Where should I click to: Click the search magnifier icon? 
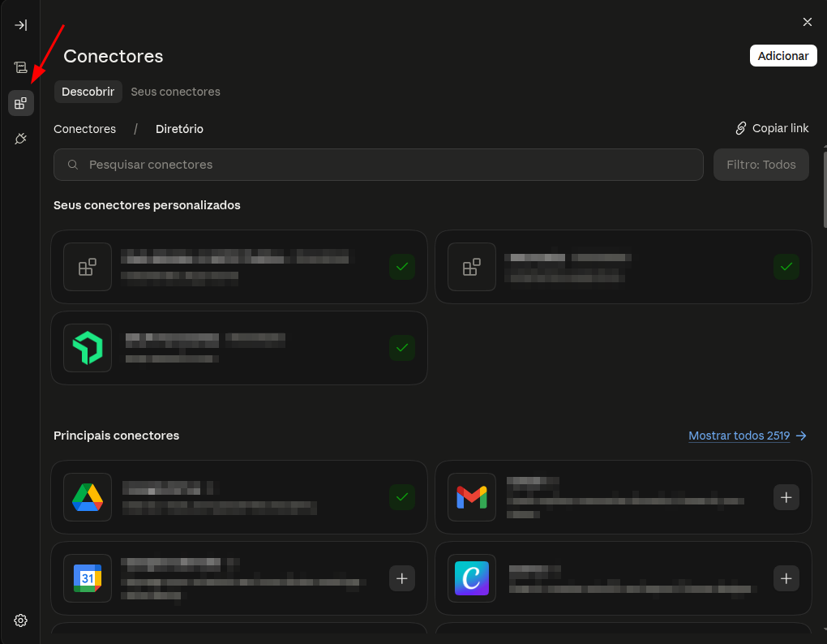click(x=73, y=165)
